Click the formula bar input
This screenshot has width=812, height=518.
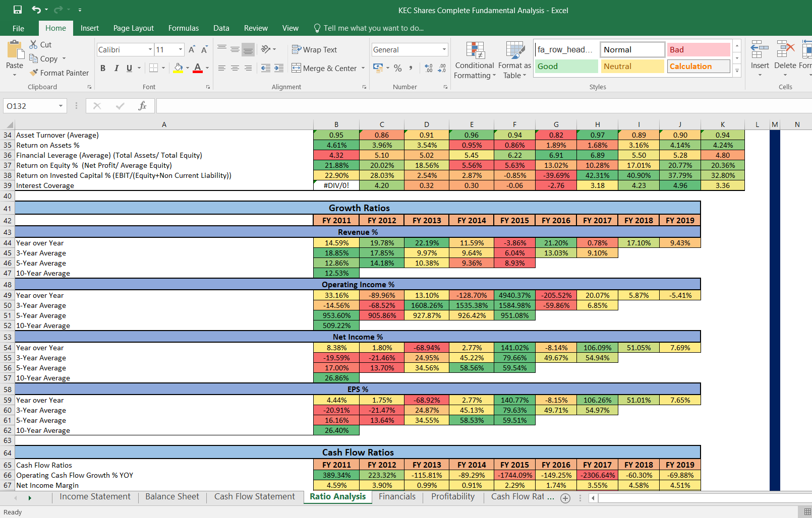coord(483,106)
